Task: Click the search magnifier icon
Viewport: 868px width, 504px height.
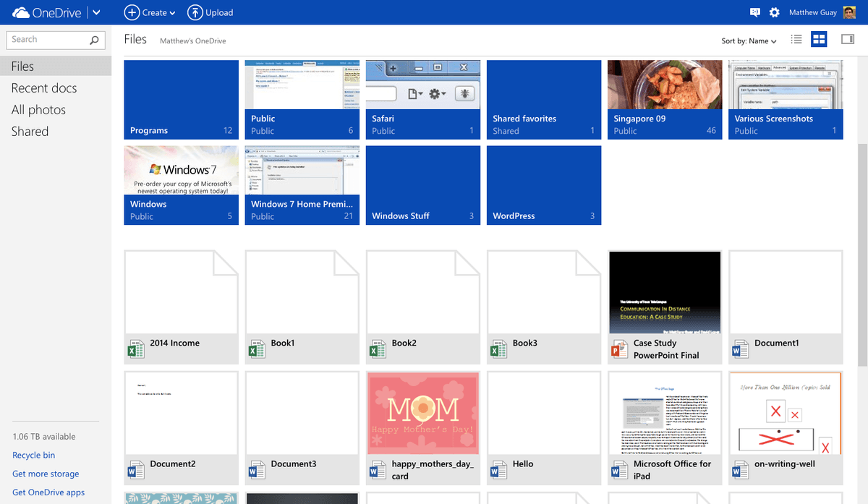Action: pyautogui.click(x=95, y=40)
